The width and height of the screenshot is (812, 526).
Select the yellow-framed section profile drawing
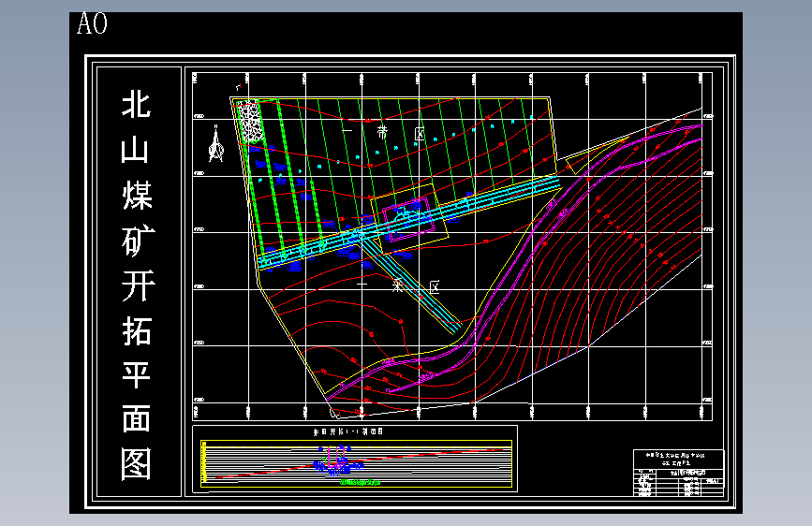click(356, 464)
